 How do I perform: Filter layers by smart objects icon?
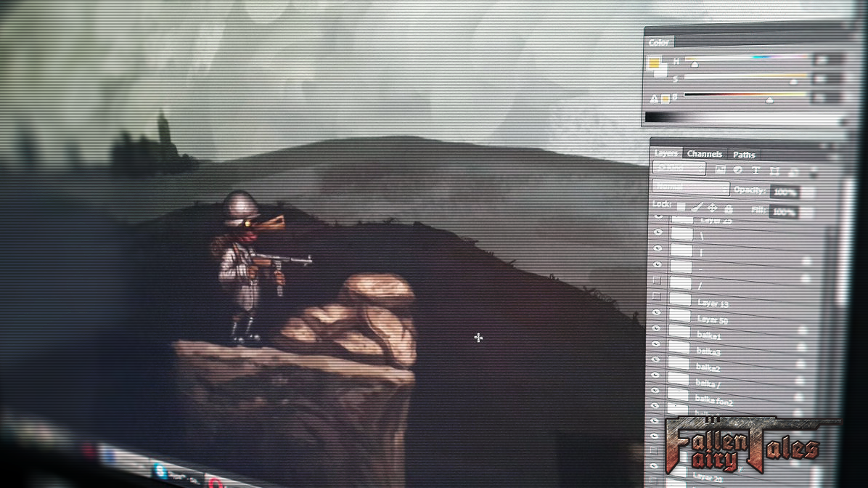click(x=793, y=172)
